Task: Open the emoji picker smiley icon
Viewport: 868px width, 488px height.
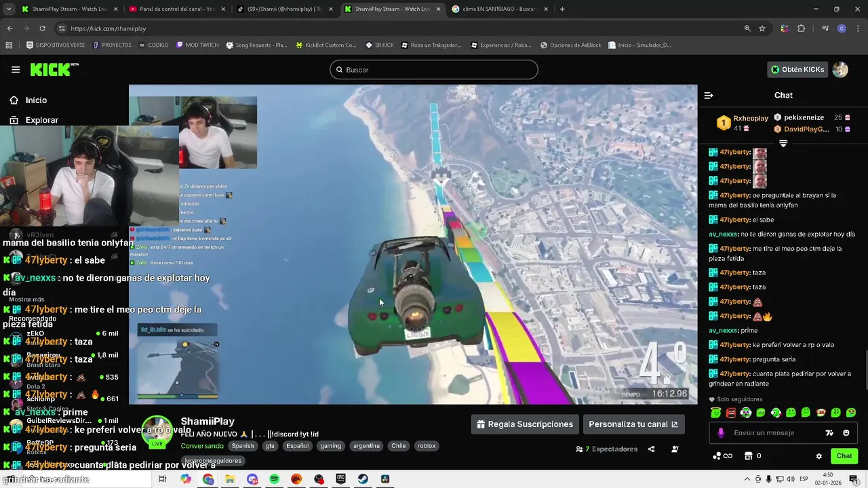Action: click(x=846, y=432)
